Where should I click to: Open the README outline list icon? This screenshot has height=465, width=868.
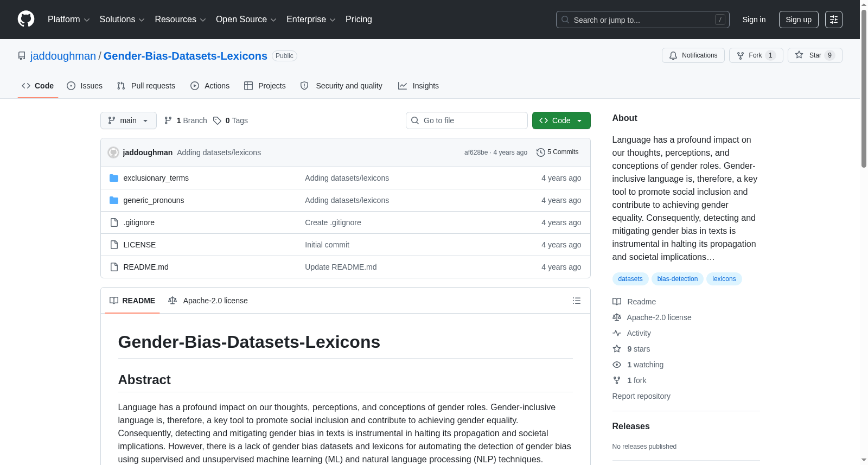tap(577, 301)
